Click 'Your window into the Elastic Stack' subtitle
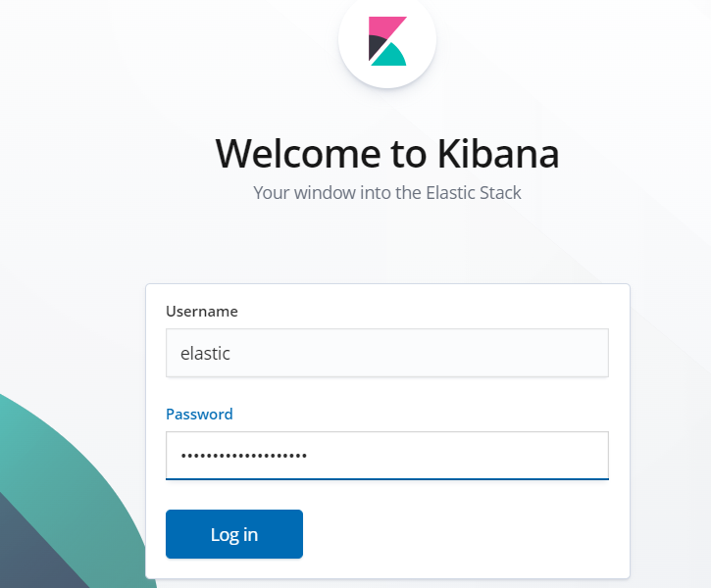The width and height of the screenshot is (711, 588). point(387,192)
